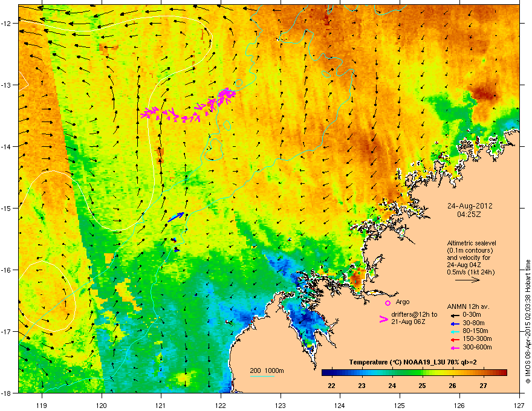
Task: Click the longitude axis label '127'
Action: pyautogui.click(x=519, y=405)
